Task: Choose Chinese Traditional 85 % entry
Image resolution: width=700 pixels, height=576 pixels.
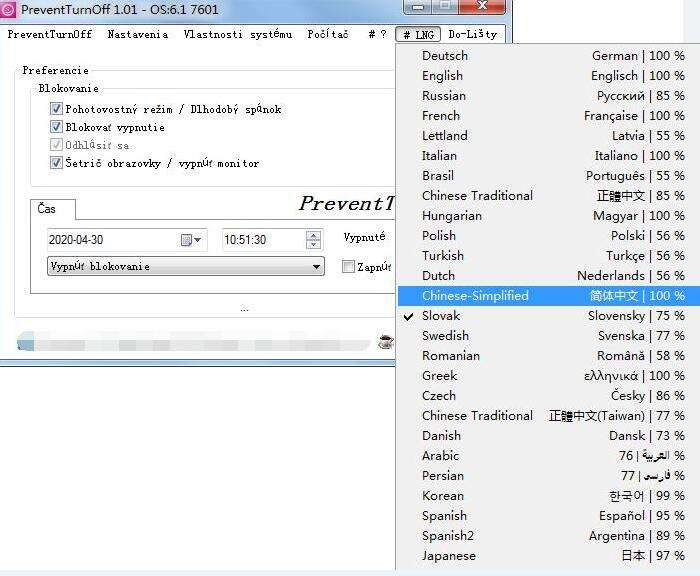Action: [x=549, y=196]
